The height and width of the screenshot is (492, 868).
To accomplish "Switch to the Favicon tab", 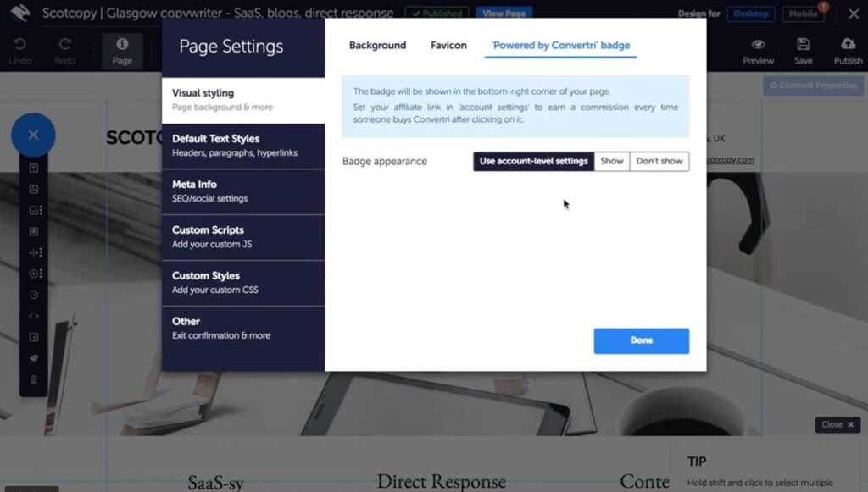I will point(448,46).
